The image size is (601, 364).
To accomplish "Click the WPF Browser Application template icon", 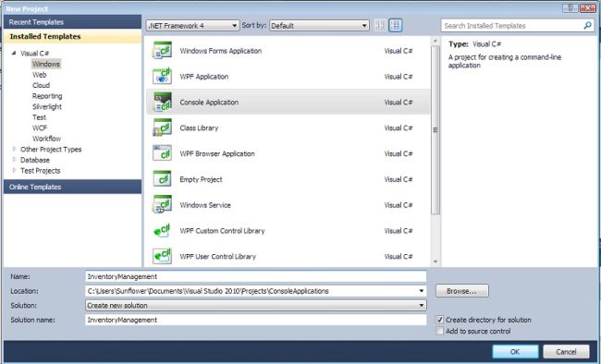I will tap(162, 153).
